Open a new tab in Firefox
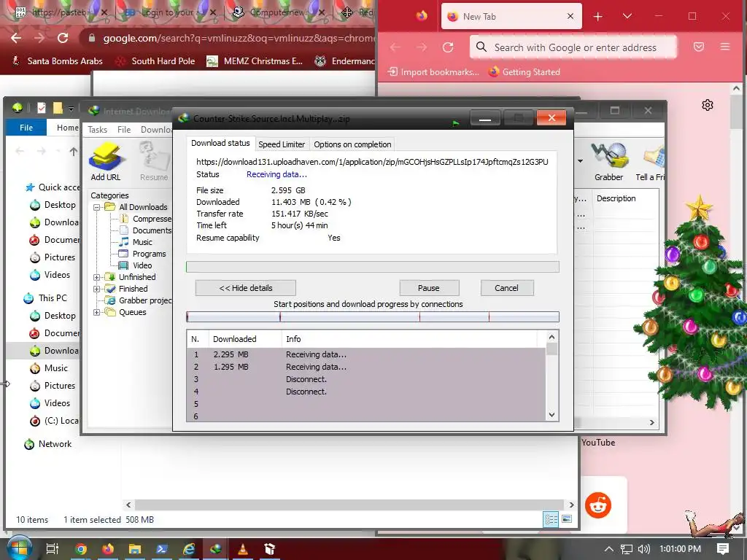Viewport: 747px width, 560px height. click(598, 17)
